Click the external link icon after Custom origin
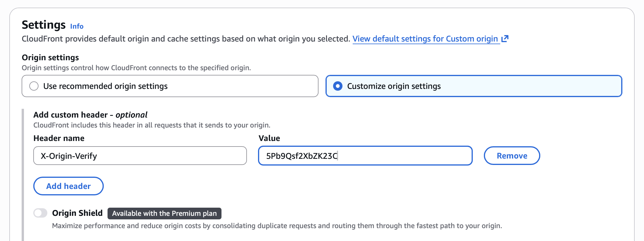 point(505,39)
